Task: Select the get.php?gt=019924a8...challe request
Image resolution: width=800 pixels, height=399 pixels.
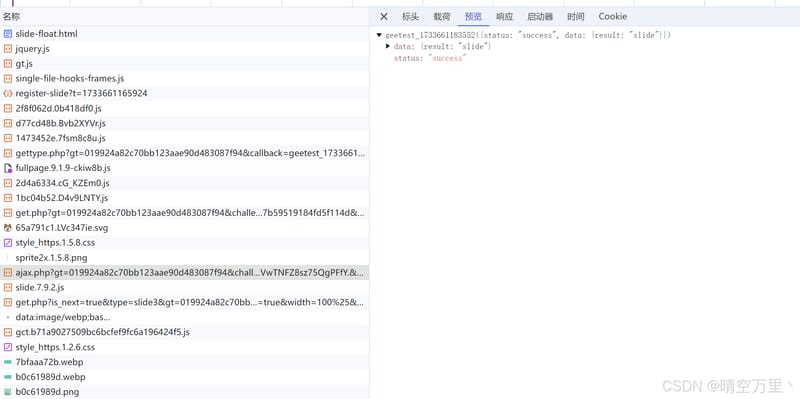Action: (x=185, y=213)
